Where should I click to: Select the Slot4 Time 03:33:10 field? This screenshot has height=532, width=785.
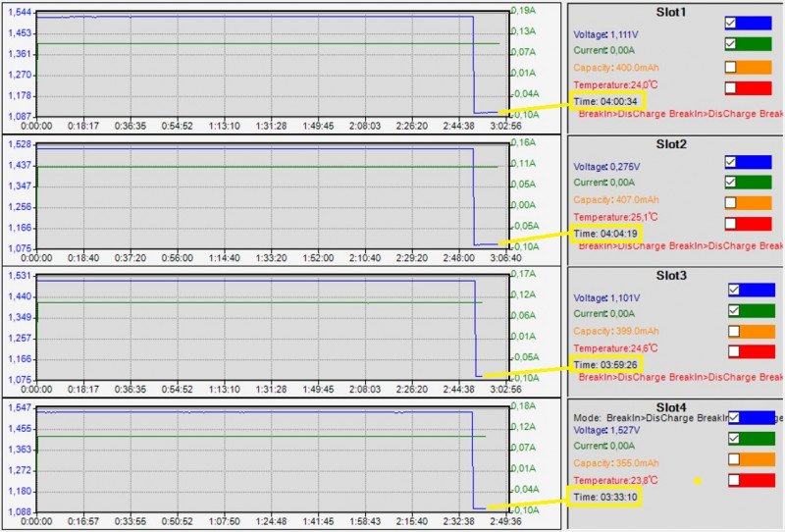tap(605, 498)
